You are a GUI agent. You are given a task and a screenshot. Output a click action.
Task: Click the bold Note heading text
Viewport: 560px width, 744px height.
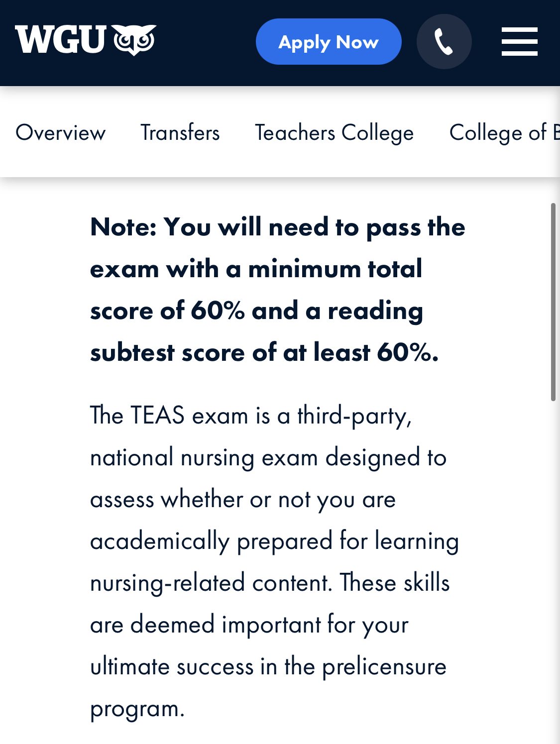click(x=278, y=290)
